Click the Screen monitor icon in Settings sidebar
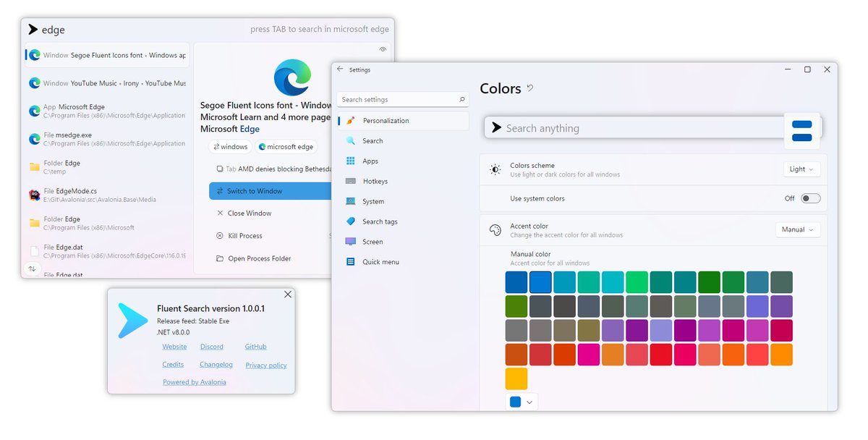The image size is (868, 440). (x=351, y=242)
